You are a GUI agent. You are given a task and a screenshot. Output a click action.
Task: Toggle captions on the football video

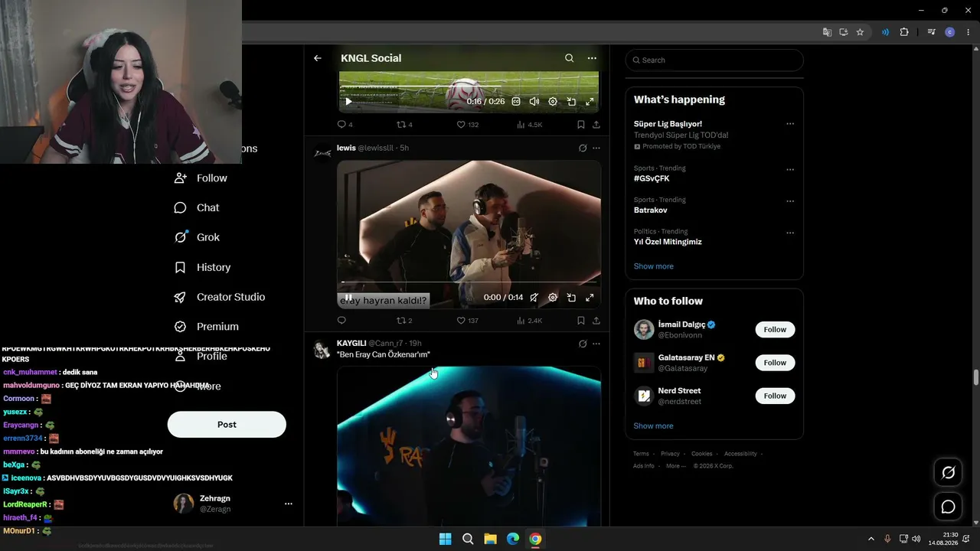pos(516,101)
